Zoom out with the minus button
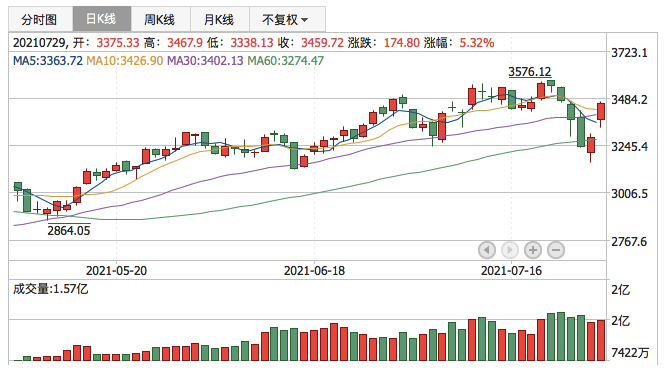 coord(556,250)
